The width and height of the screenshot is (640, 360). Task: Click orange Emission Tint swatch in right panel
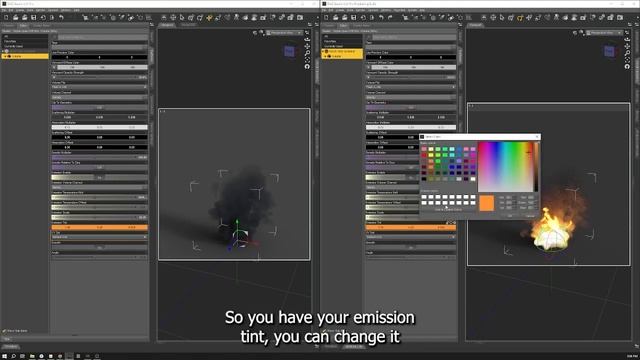[411, 227]
